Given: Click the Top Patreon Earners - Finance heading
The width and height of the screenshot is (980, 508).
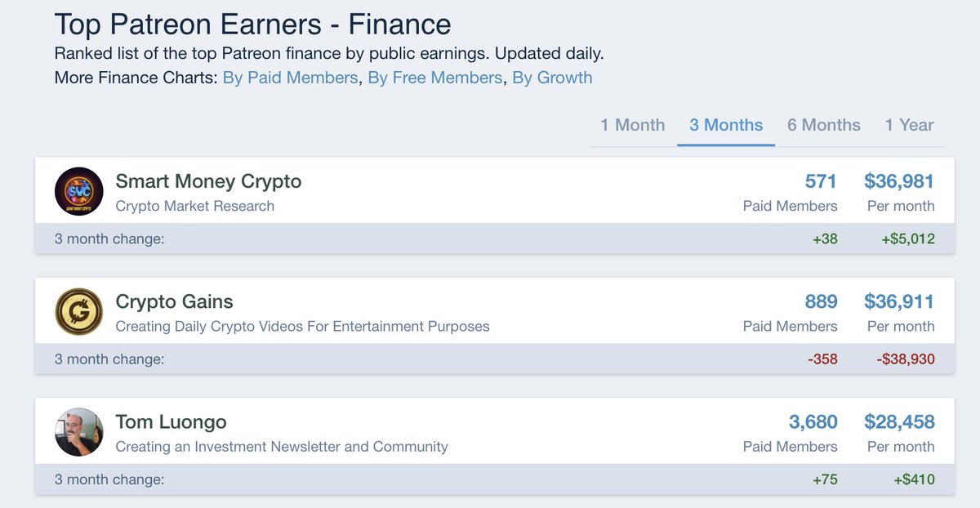Looking at the screenshot, I should pyautogui.click(x=253, y=24).
